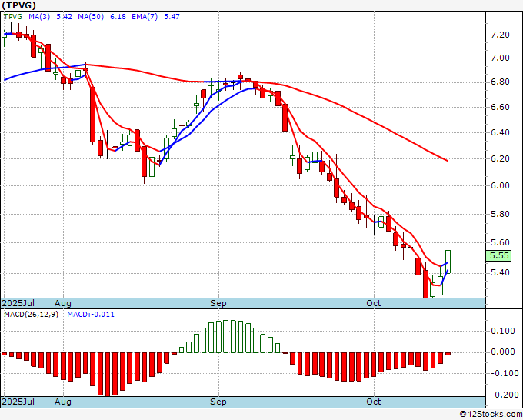523x420 pixels.
Task: Click the 0.100 MACD axis label
Action: click(503, 331)
